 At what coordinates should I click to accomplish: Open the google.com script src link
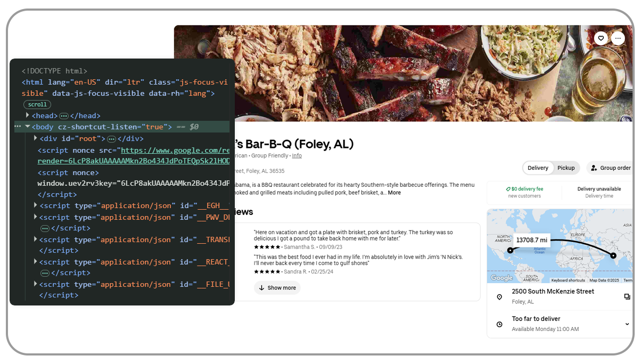tap(175, 151)
